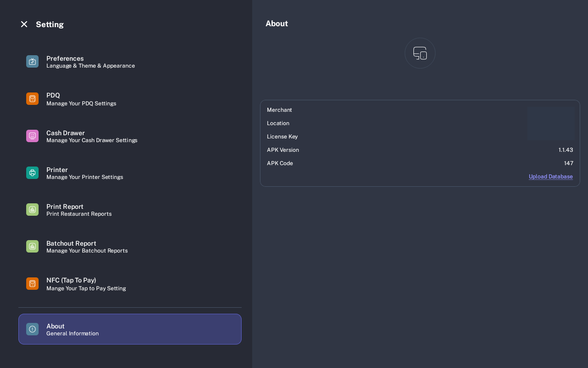
Task: Click the devices icon in About pane
Action: pos(420,53)
